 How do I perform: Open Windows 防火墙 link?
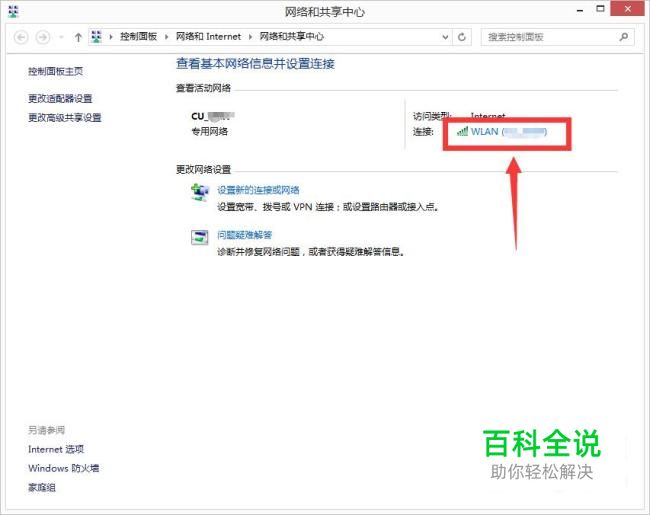click(63, 469)
